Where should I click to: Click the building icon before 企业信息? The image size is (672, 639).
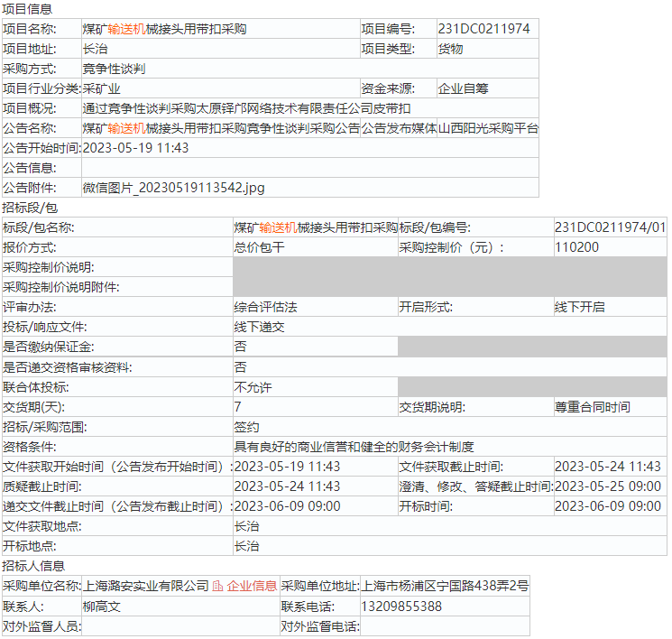[217, 586]
